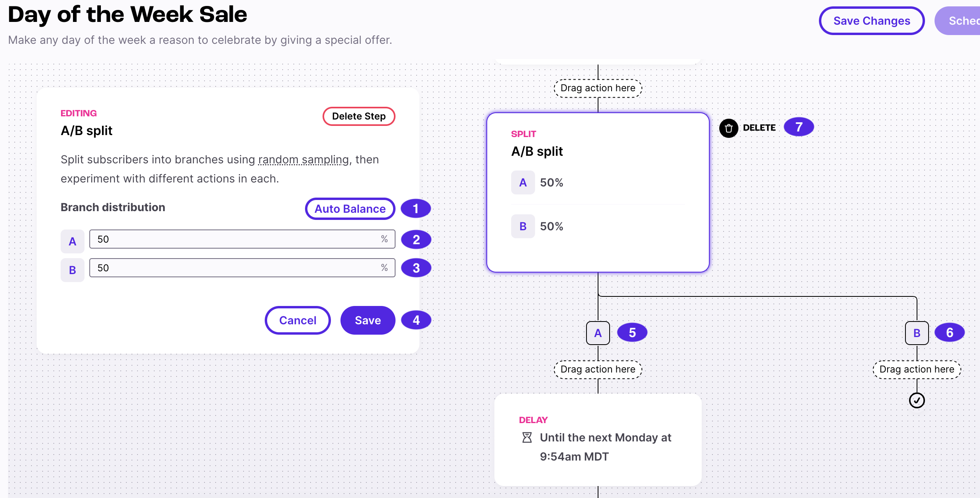980x498 pixels.
Task: Click the A badge beside first percentage field
Action: pyautogui.click(x=72, y=241)
